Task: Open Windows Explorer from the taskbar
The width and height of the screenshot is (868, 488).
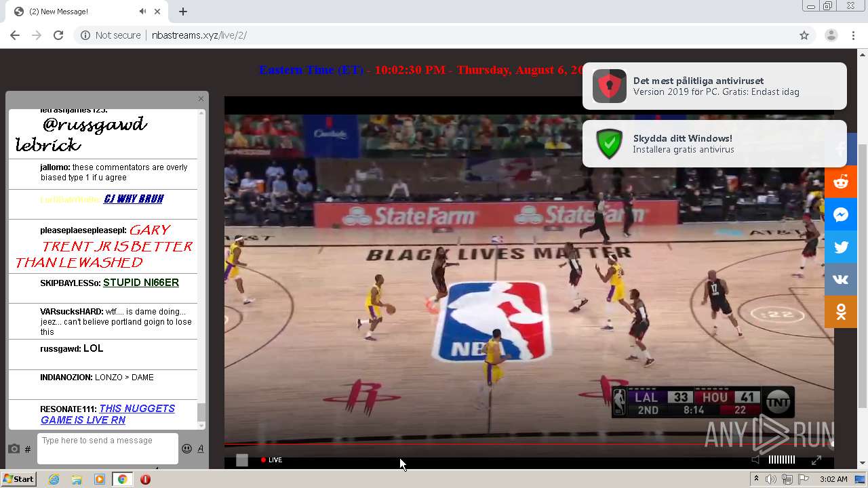Action: click(77, 479)
